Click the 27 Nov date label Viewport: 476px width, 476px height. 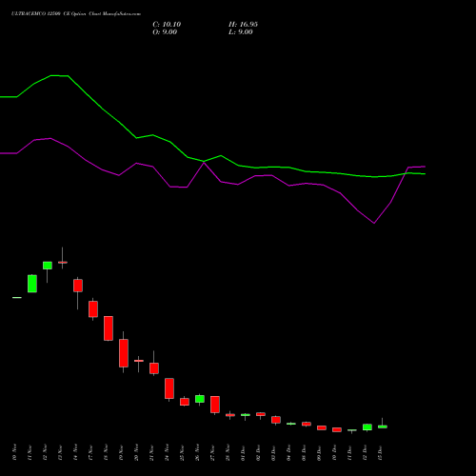(212, 452)
